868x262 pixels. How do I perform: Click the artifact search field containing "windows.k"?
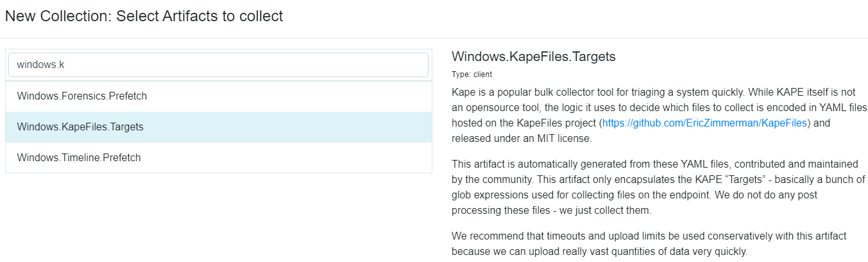coord(218,65)
